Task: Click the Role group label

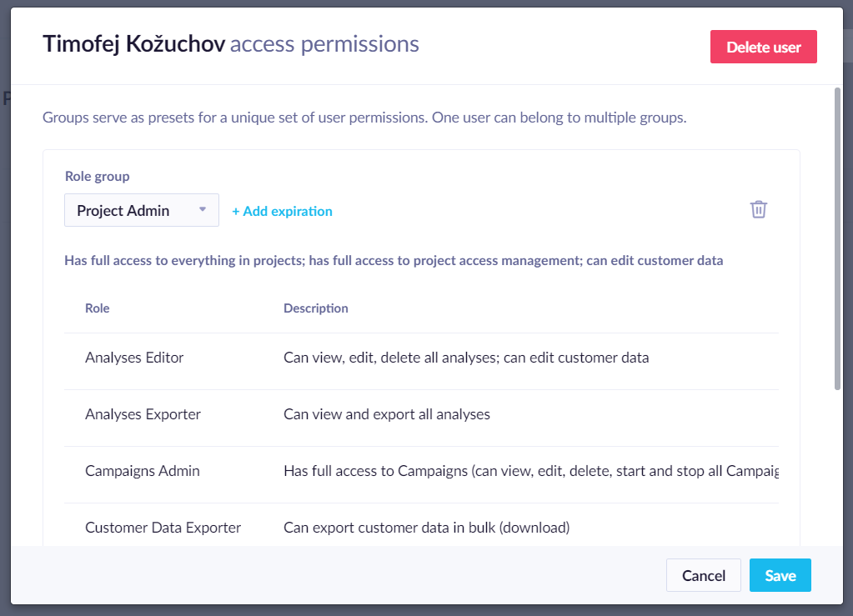Action: [x=98, y=176]
